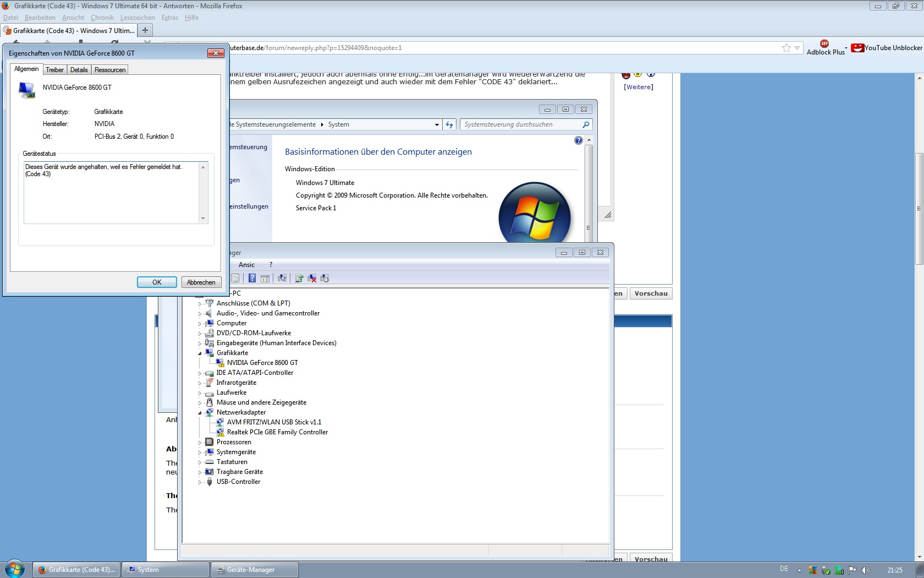Viewport: 924px width, 578px height.
Task: Switch to Treiber tab in properties dialog
Action: tap(54, 70)
